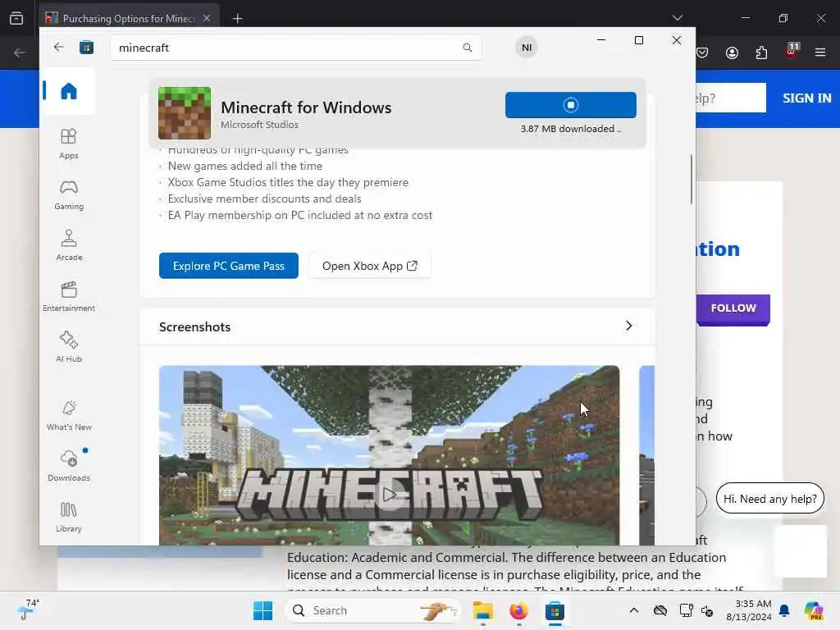Click the Minecraft for Windows app icon

[x=185, y=113]
